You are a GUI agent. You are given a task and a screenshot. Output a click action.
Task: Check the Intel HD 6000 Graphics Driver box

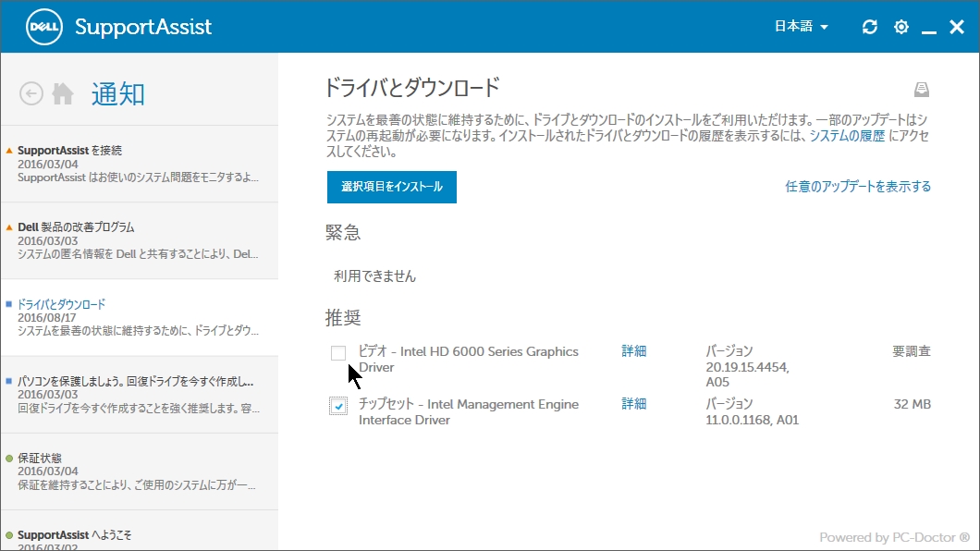click(x=338, y=353)
